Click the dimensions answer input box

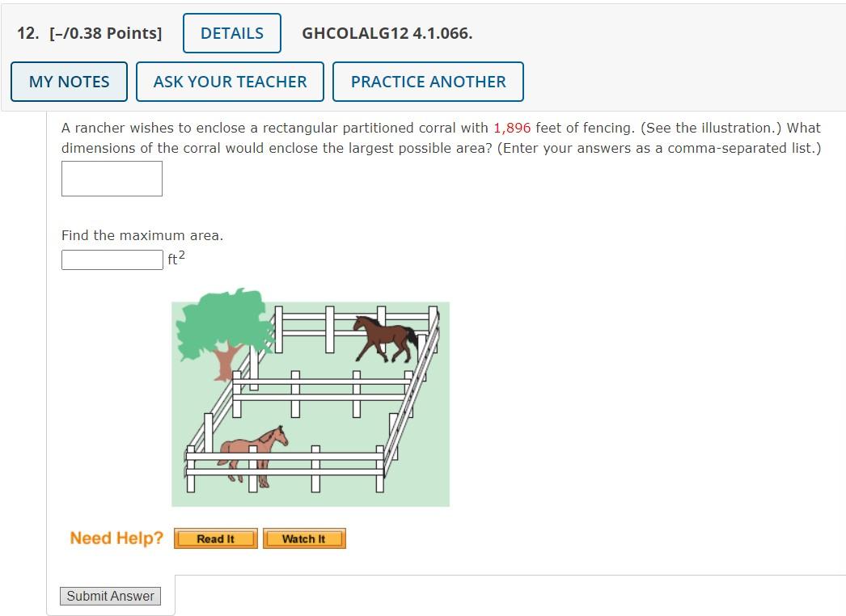coord(112,178)
